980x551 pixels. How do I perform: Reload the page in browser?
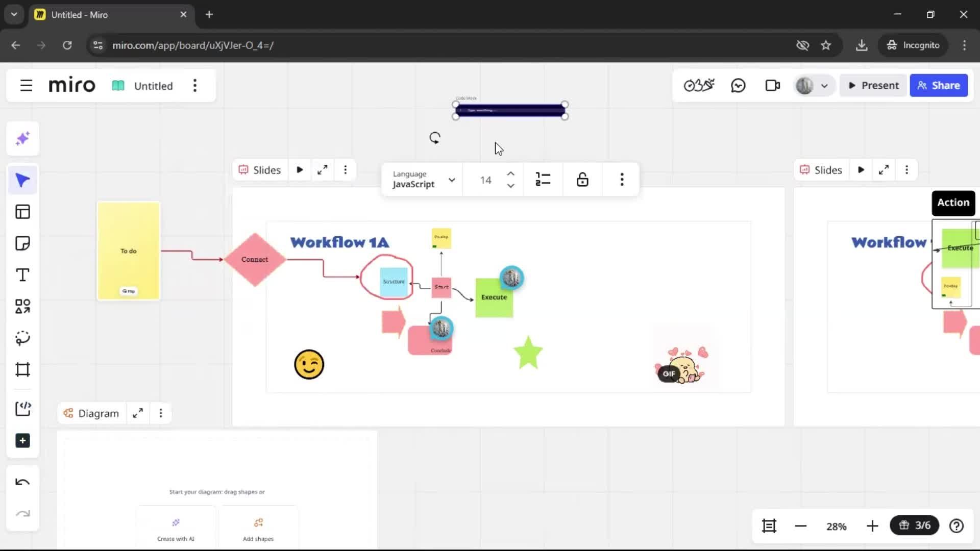(x=67, y=45)
